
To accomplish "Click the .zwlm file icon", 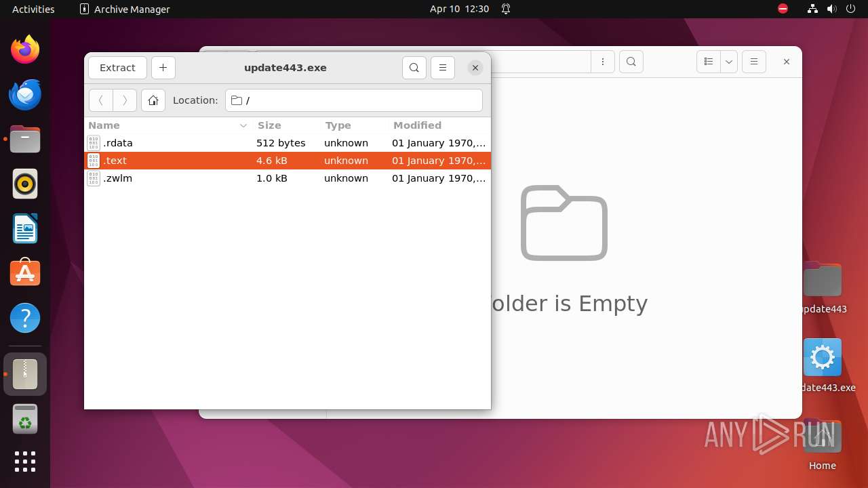I will (x=94, y=178).
